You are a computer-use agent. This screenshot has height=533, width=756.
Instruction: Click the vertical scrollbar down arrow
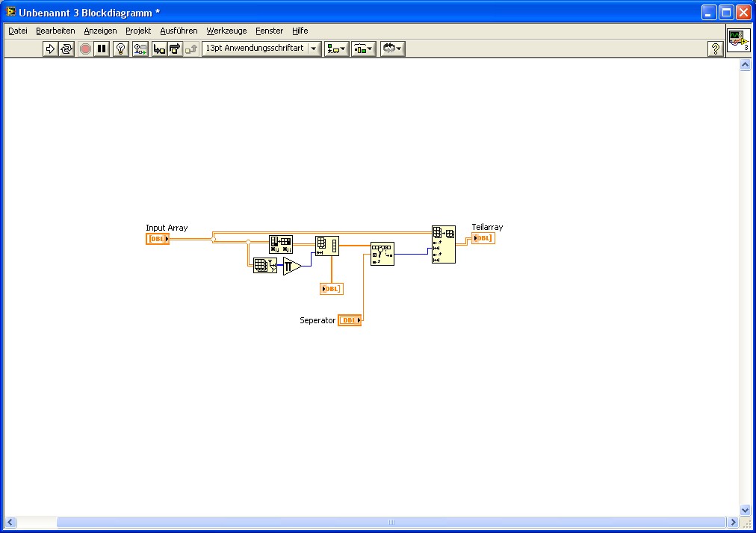[745, 511]
